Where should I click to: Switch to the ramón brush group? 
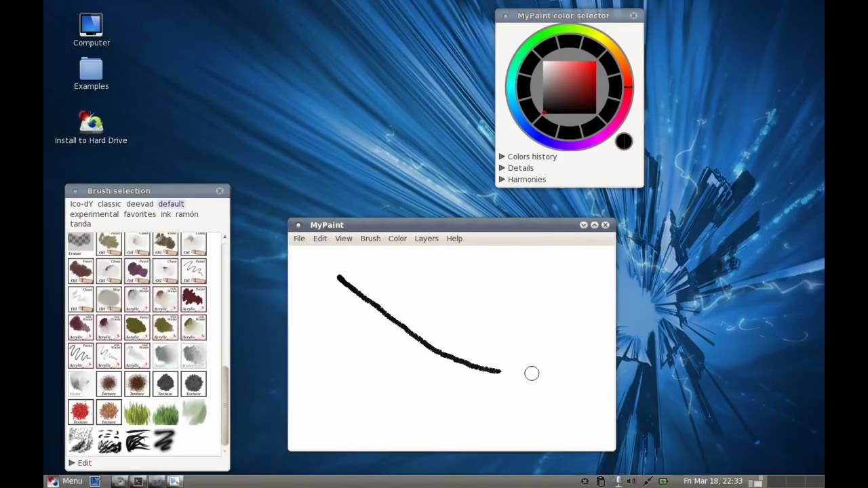click(187, 214)
